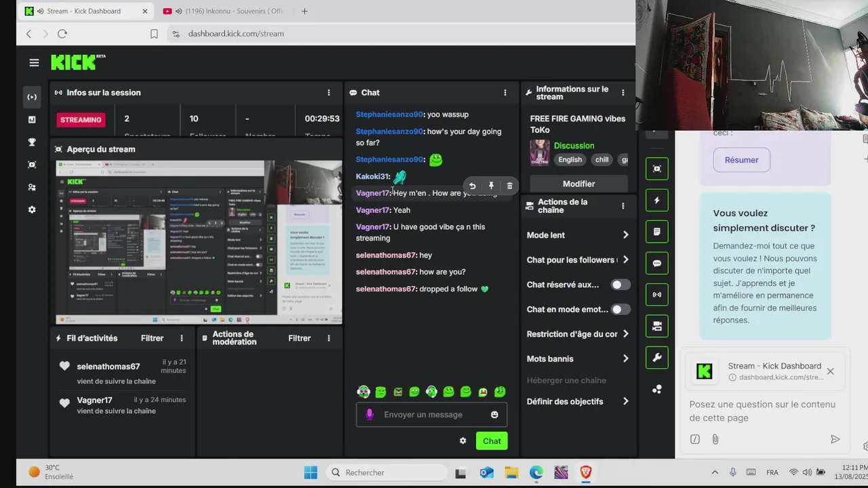This screenshot has height=488, width=868.
Task: Click the Windows Start button
Action: 311,472
